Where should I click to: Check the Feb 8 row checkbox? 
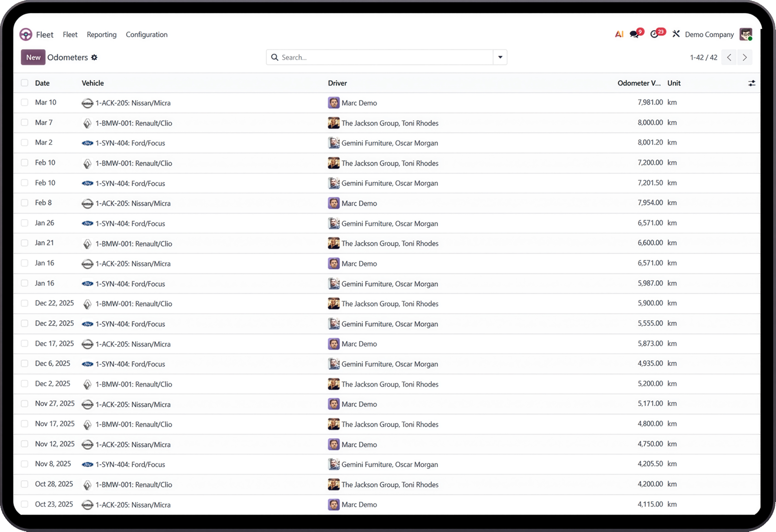[x=24, y=203]
